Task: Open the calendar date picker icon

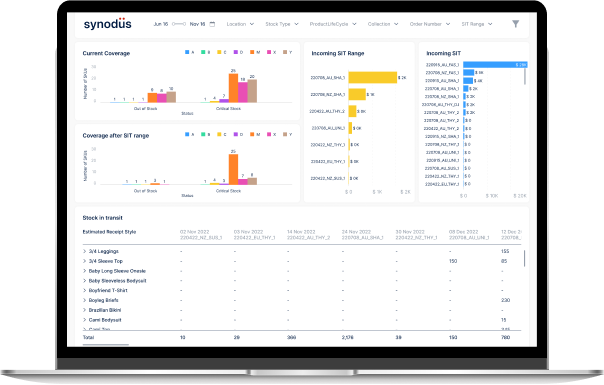Action: pos(212,24)
